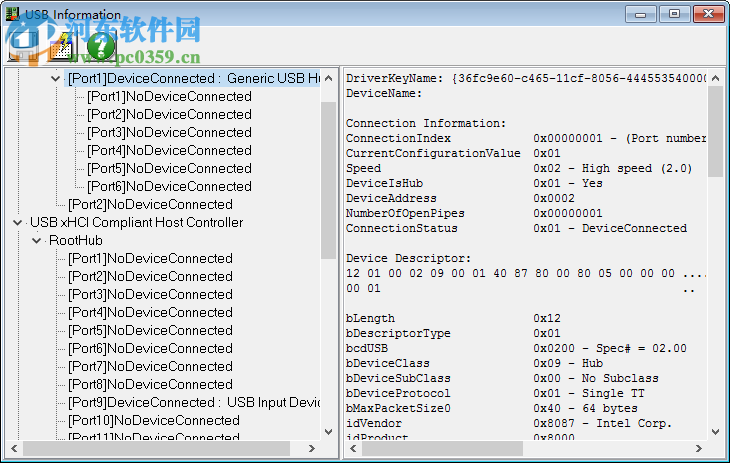Collapse the RootHub tree node
The image size is (730, 463).
[x=36, y=241]
